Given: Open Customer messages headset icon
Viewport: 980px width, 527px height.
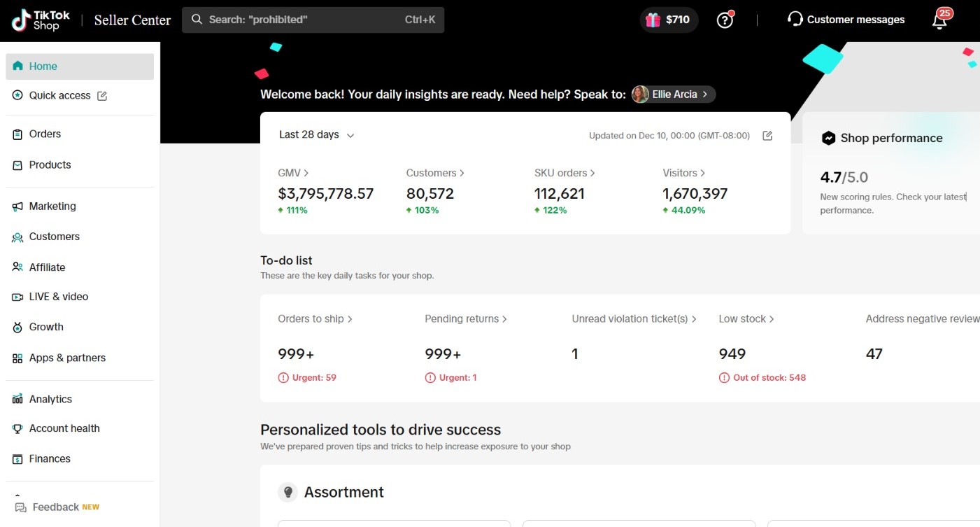Looking at the screenshot, I should 795,19.
